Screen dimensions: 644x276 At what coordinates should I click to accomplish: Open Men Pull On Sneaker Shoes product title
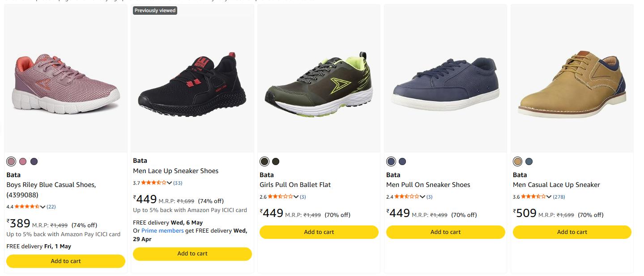click(x=428, y=185)
